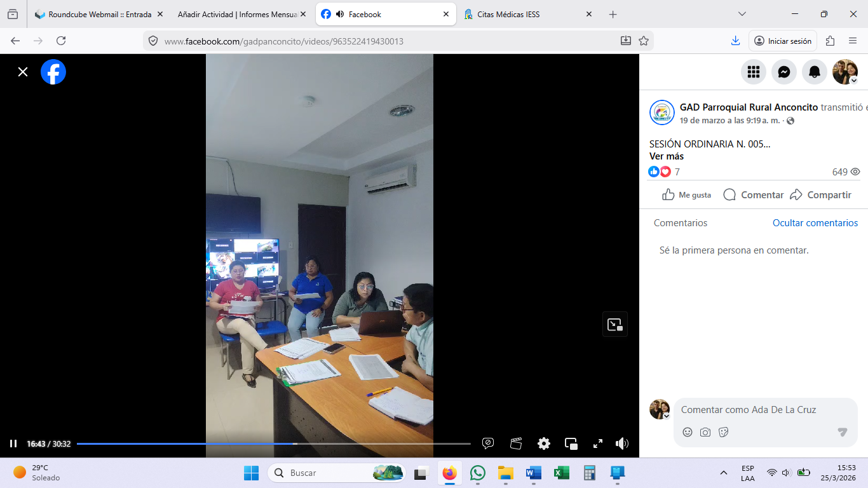Mute the video volume speaker icon
The width and height of the screenshot is (868, 488).
click(x=621, y=444)
